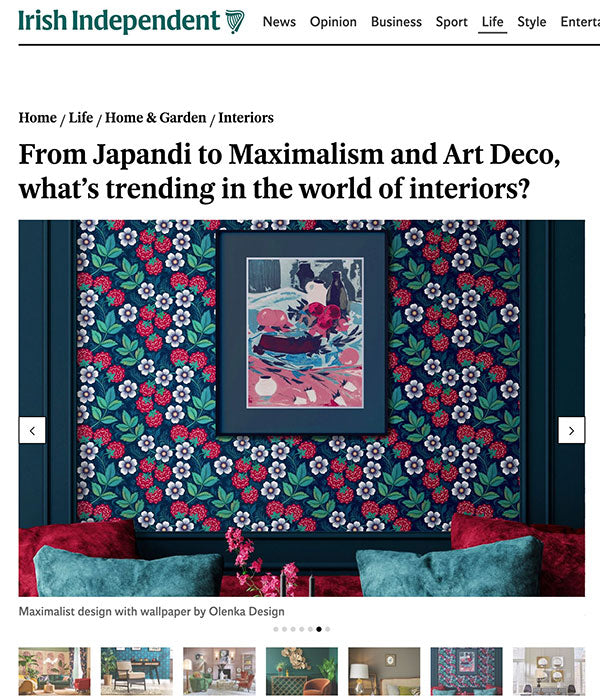Open the Interiors breadcrumb link
Image resolution: width=600 pixels, height=700 pixels.
click(246, 117)
